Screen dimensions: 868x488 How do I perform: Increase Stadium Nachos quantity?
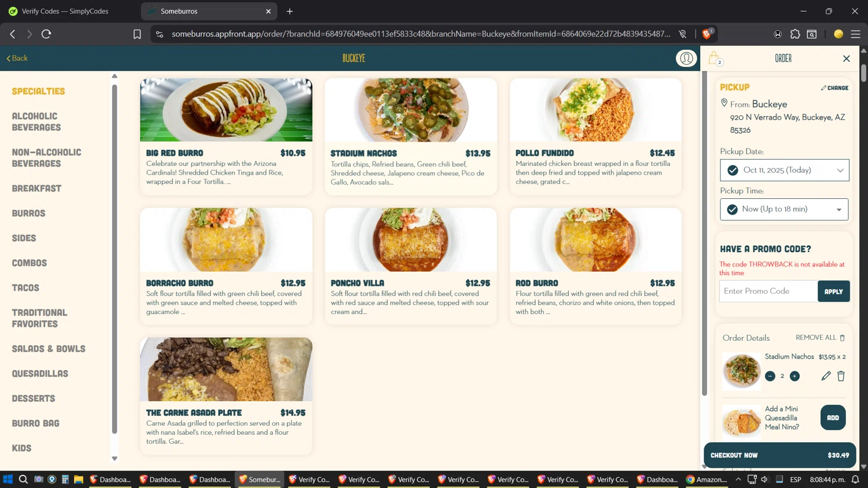point(795,376)
